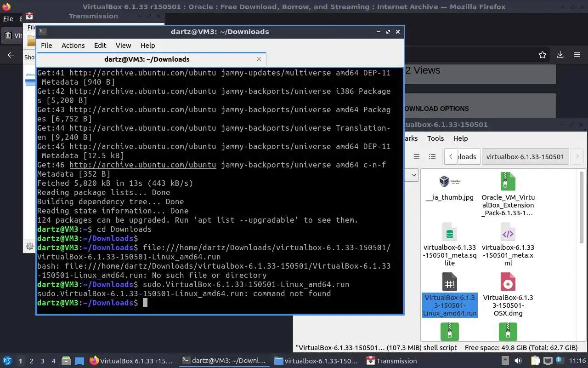Select the virtualbox-6.1.33-150501_meta.sqlite file
Image resolution: width=588 pixels, height=368 pixels.
tap(450, 244)
